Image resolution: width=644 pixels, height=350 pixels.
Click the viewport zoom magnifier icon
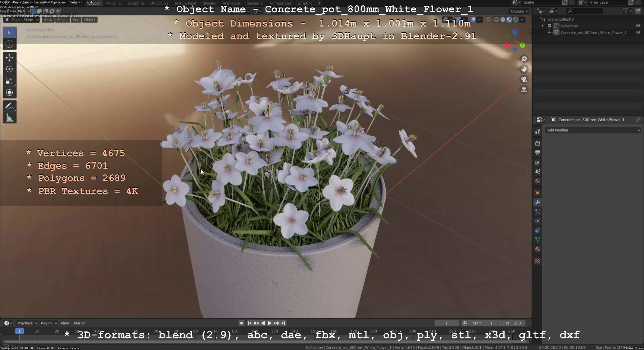point(524,59)
